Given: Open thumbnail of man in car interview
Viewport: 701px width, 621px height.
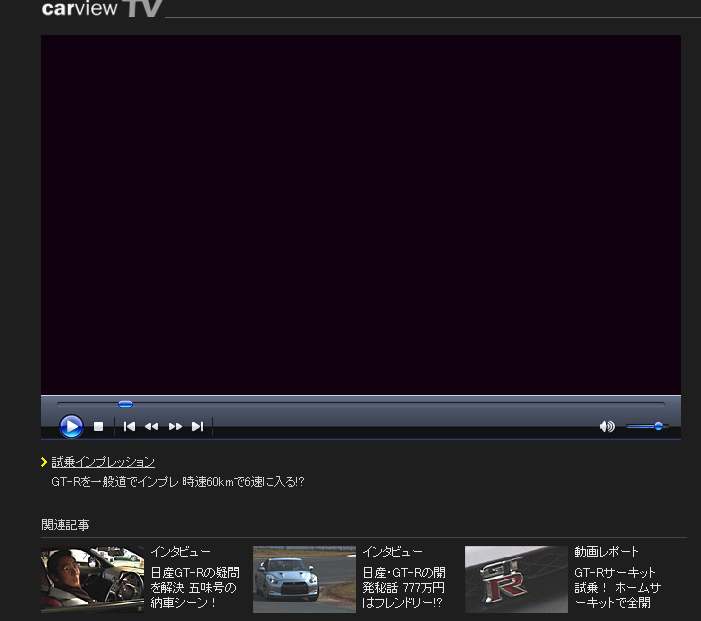Looking at the screenshot, I should tap(93, 579).
